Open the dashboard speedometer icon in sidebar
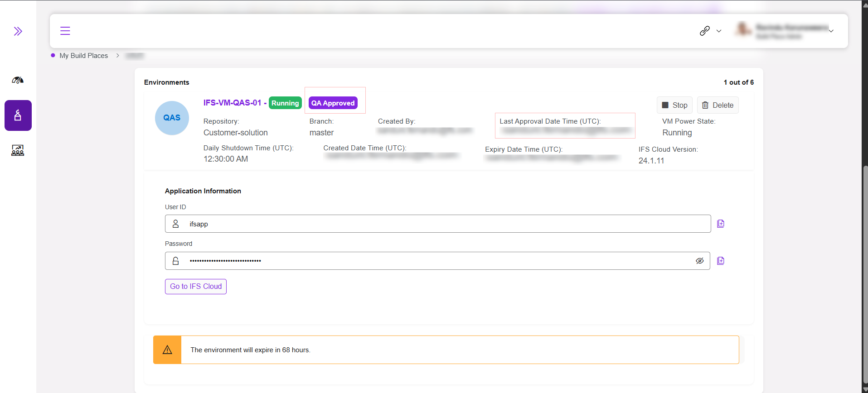 click(18, 80)
